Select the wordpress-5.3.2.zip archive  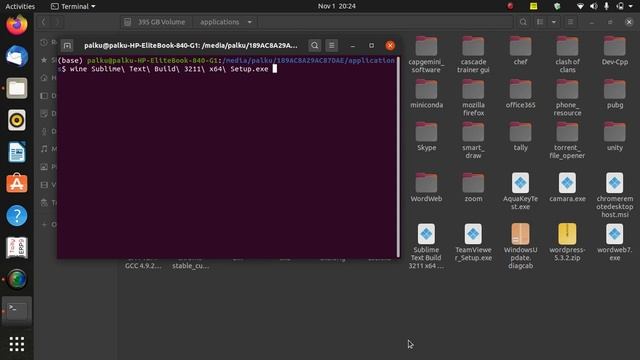[567, 242]
